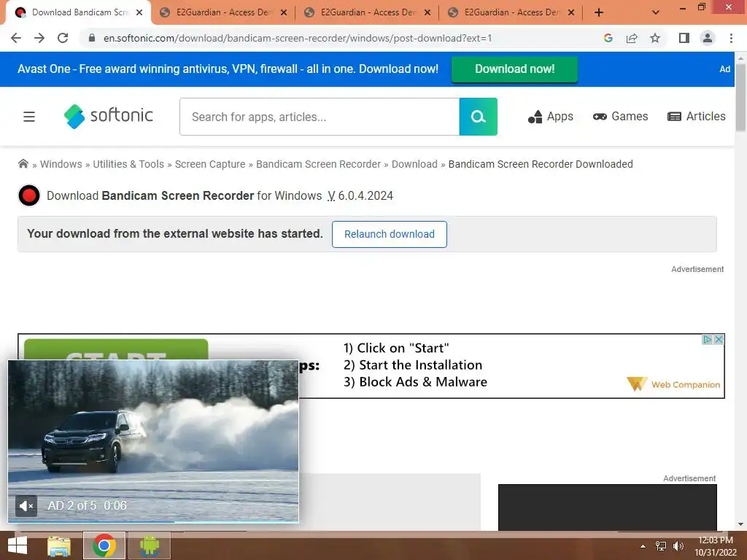
Task: Click the Google icon in address bar
Action: point(608,38)
